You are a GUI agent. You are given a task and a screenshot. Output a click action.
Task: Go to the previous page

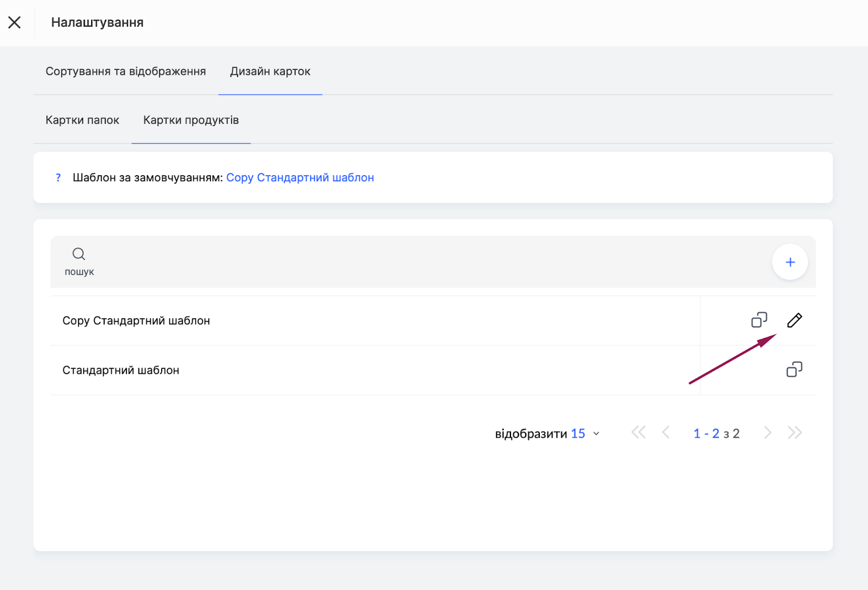point(666,433)
